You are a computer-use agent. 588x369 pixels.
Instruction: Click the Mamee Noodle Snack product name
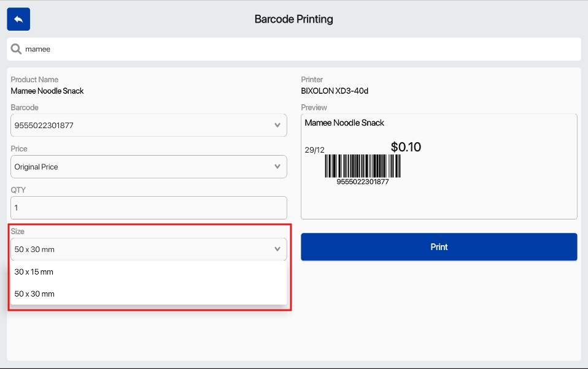pyautogui.click(x=47, y=91)
